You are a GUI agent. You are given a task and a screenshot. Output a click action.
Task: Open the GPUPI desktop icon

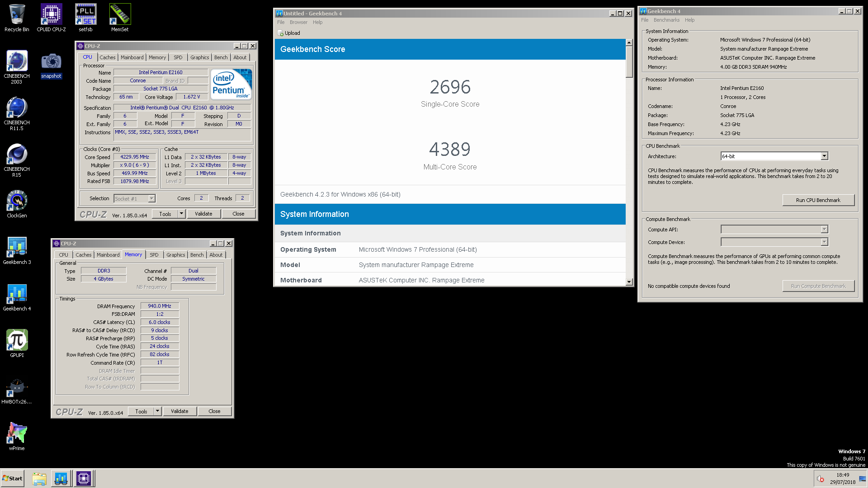click(x=17, y=344)
